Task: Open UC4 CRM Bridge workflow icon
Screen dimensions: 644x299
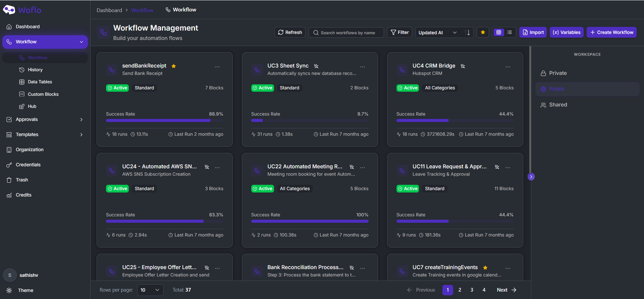Action: pos(402,70)
